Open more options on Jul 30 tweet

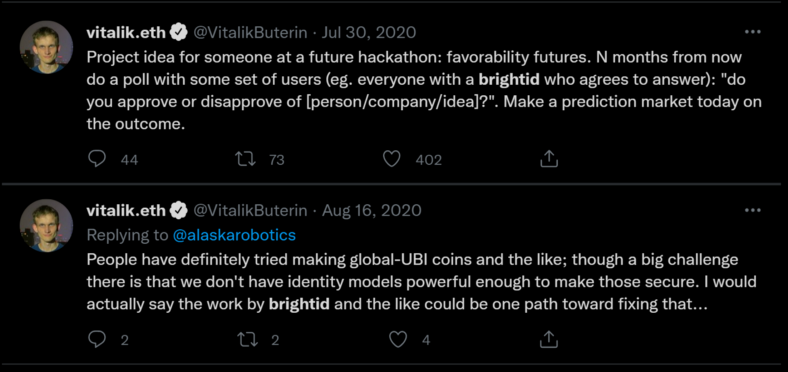tap(752, 32)
